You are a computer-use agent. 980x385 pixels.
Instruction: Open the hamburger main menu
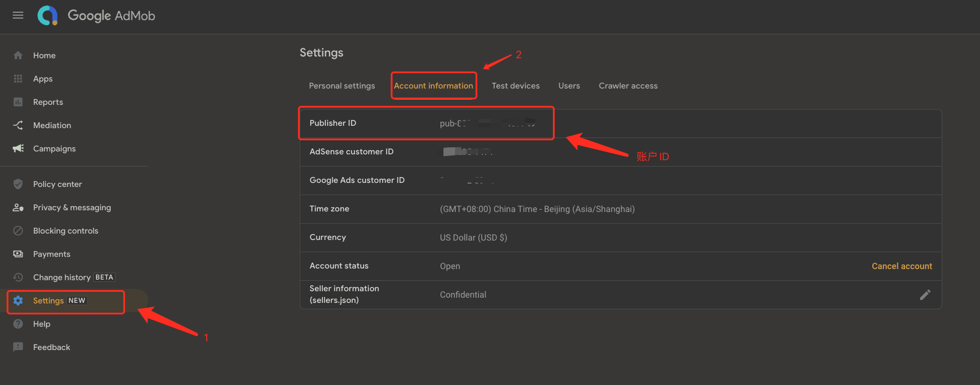click(x=18, y=15)
